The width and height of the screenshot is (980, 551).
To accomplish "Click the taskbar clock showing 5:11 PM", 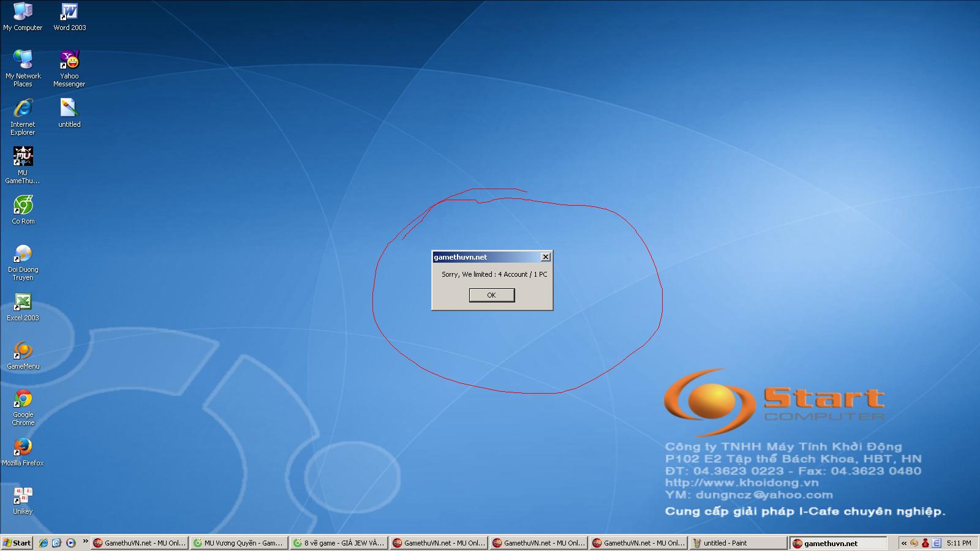I will [x=959, y=543].
